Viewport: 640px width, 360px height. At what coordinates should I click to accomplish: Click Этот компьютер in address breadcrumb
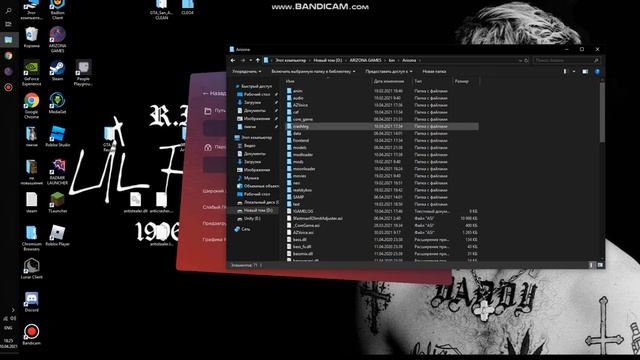point(290,60)
